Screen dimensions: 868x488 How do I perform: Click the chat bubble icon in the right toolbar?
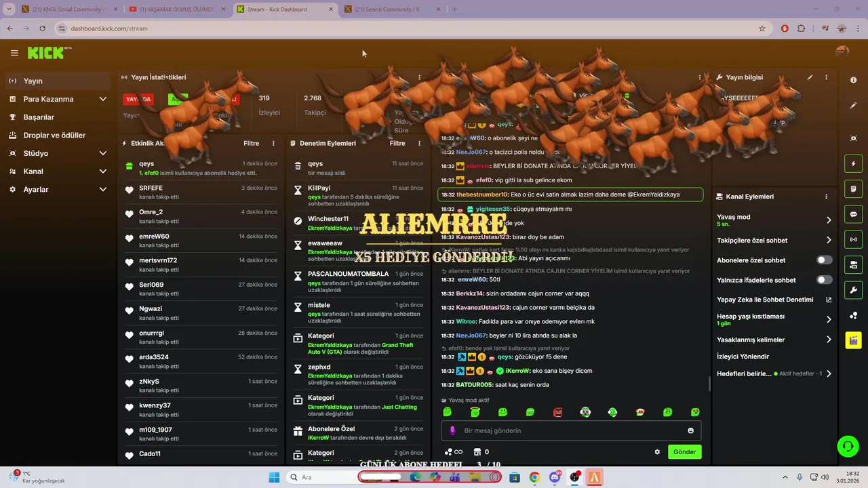coord(853,214)
